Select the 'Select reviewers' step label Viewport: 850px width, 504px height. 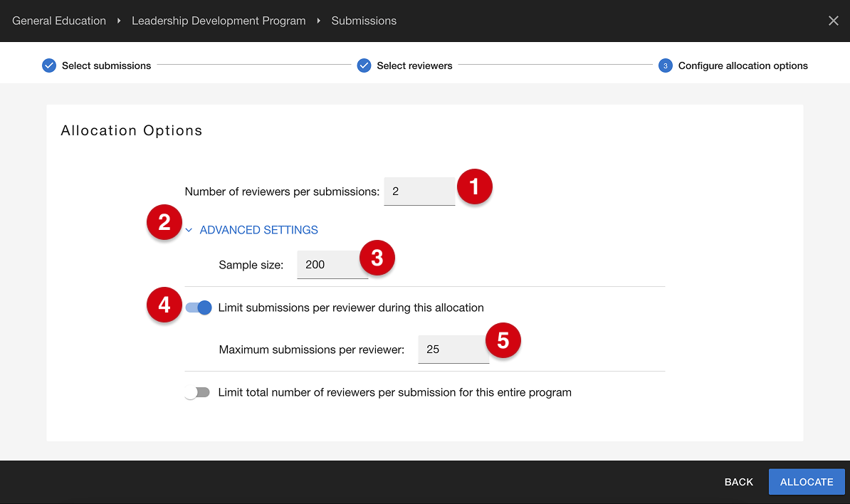pos(414,65)
